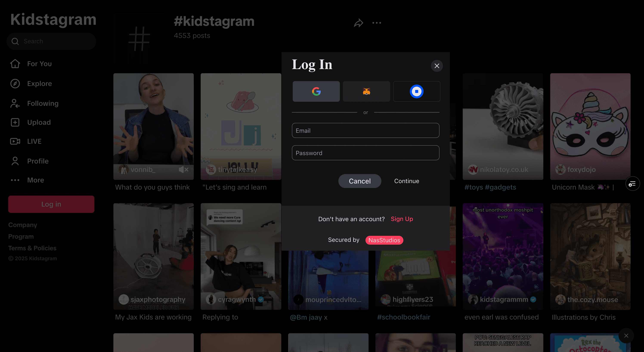644x352 pixels.
Task: Choose the MetaMask fox login option
Action: 366,91
